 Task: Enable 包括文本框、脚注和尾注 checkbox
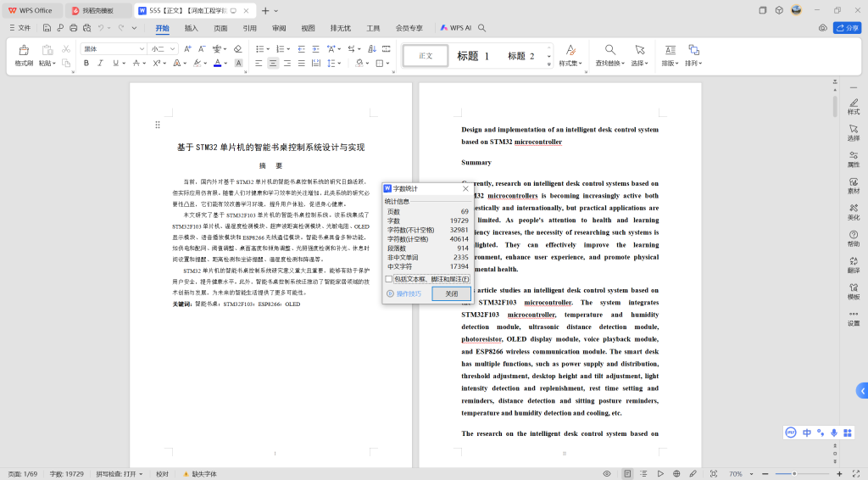389,279
